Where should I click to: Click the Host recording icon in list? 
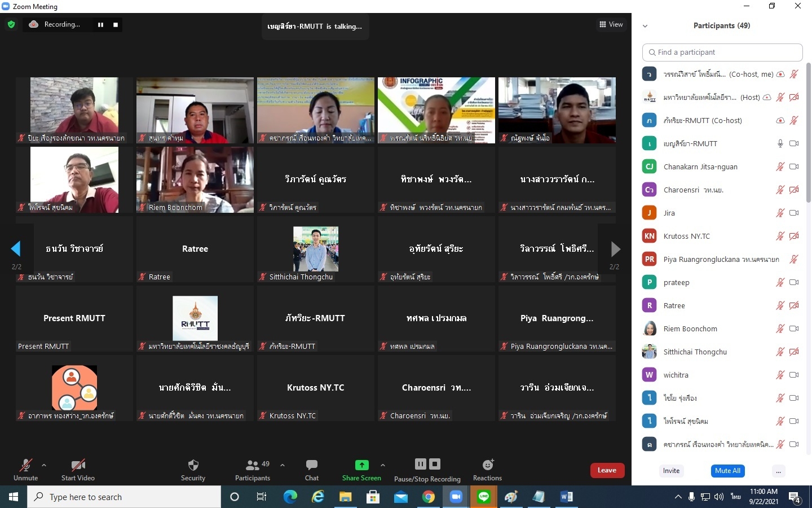tap(767, 97)
